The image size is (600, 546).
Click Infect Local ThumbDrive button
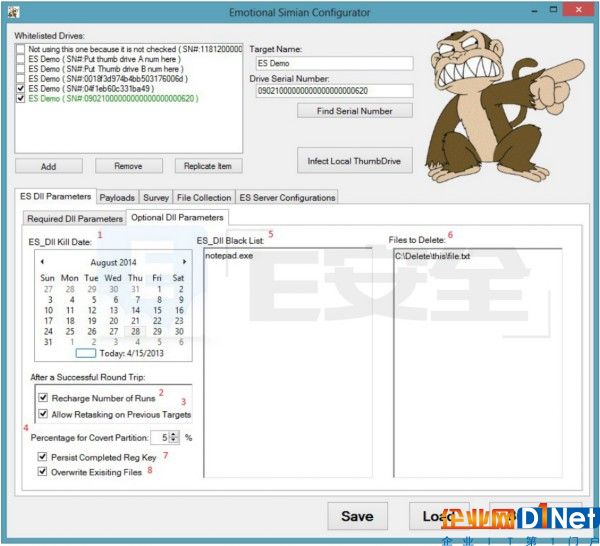[355, 161]
